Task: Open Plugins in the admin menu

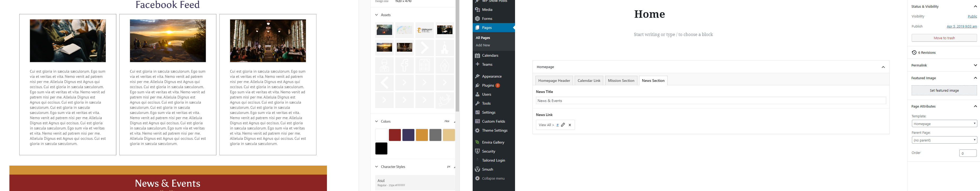Action: tap(488, 86)
